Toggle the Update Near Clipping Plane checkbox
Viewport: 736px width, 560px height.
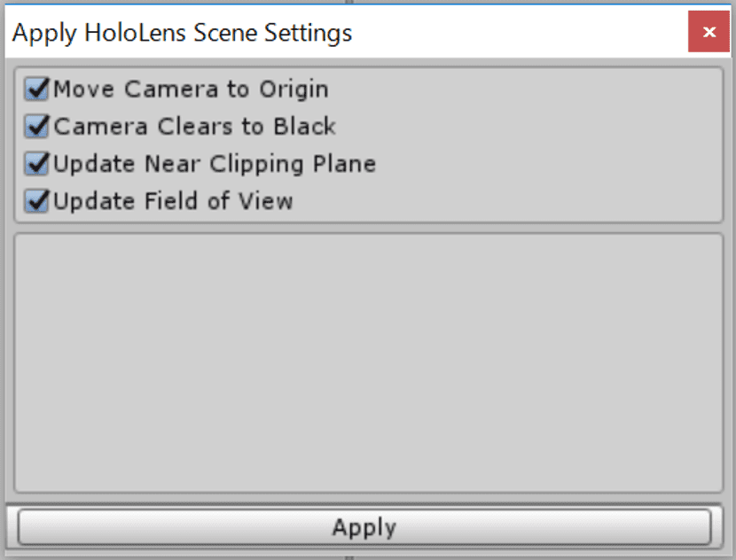click(x=36, y=164)
